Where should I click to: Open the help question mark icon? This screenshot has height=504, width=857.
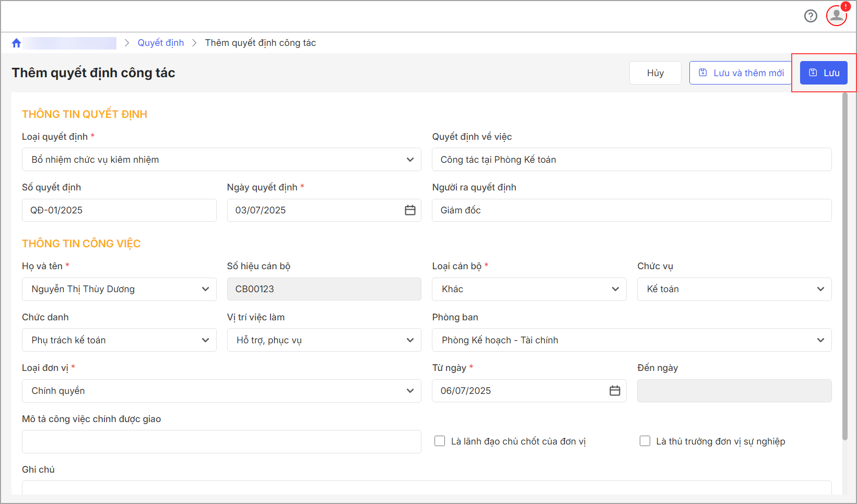click(x=811, y=16)
